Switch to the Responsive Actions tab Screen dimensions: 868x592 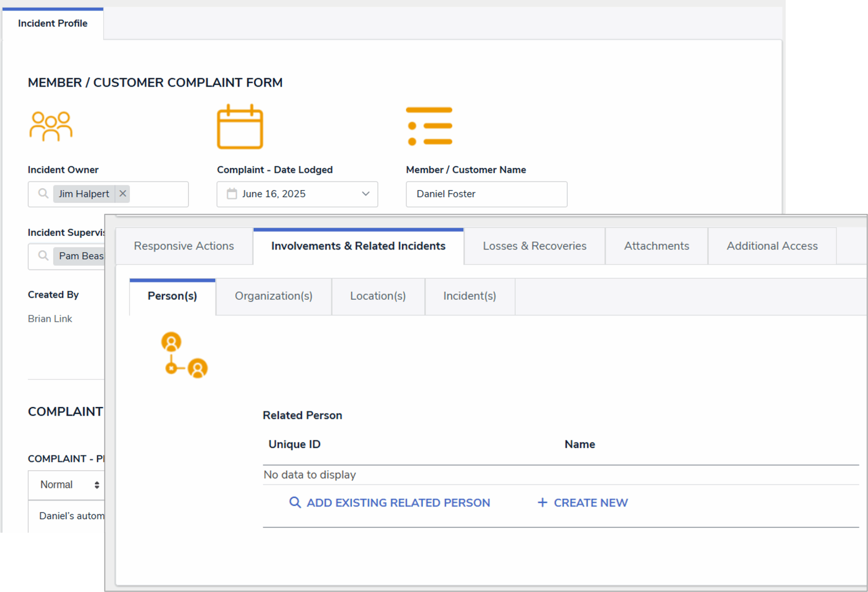[x=184, y=246]
